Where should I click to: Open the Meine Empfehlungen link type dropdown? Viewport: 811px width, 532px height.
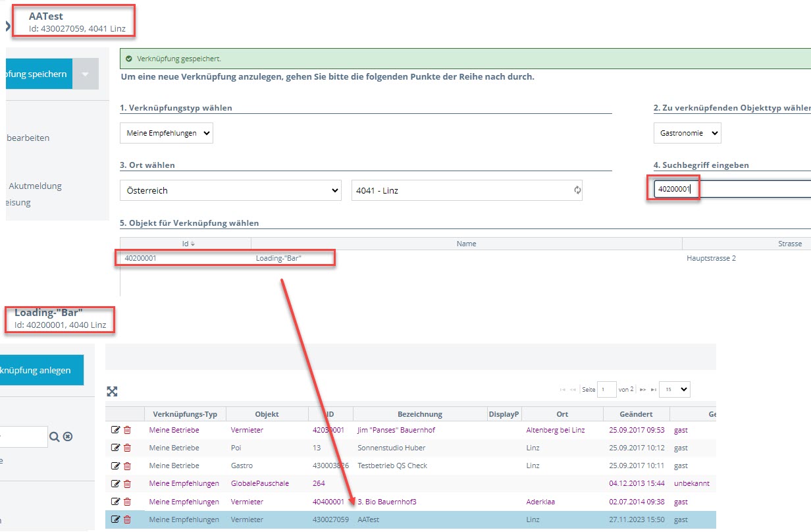click(167, 133)
